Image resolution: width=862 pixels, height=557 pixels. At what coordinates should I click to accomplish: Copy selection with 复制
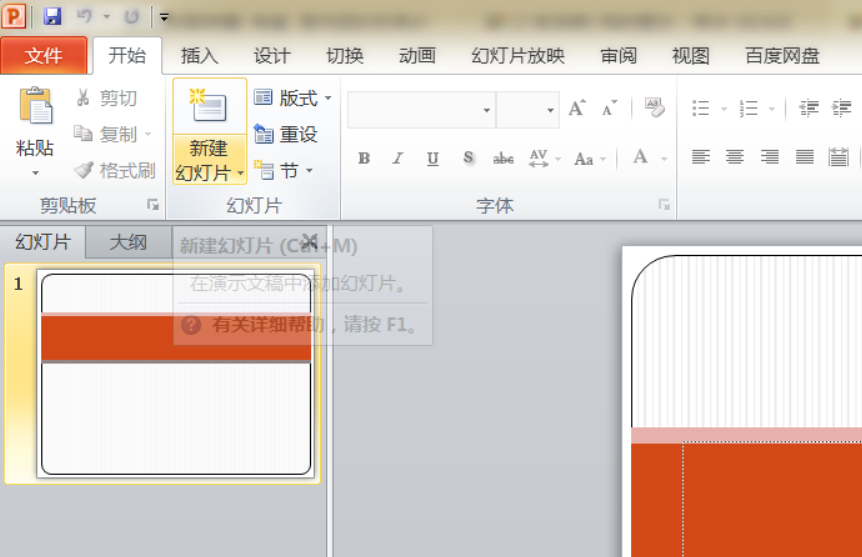(x=106, y=134)
